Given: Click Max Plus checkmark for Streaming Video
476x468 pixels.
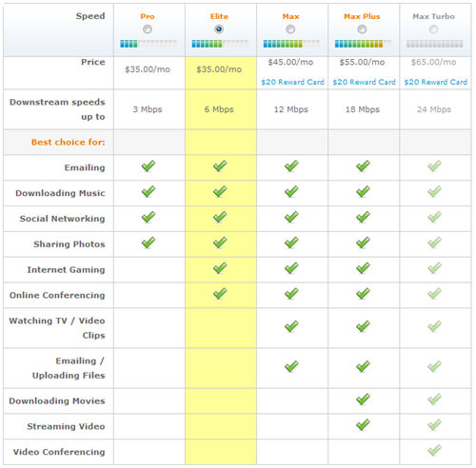Looking at the screenshot, I should 363,425.
